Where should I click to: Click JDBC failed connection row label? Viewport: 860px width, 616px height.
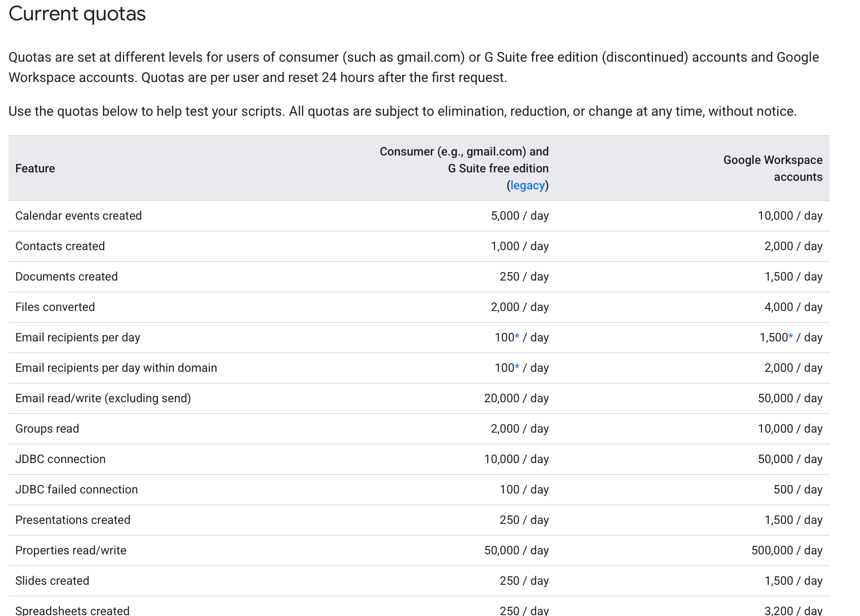pos(76,490)
